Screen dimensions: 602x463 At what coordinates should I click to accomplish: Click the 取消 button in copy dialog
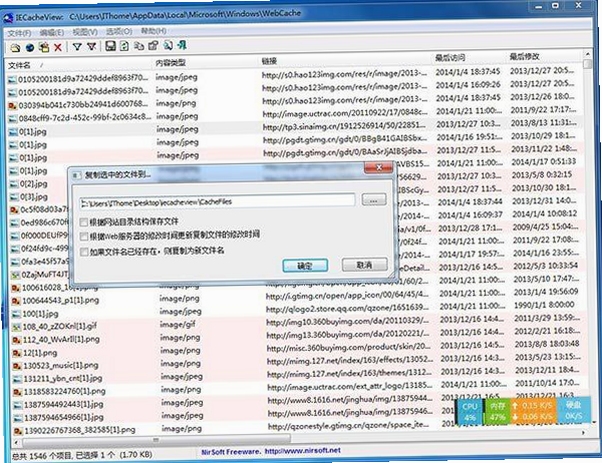pos(365,265)
